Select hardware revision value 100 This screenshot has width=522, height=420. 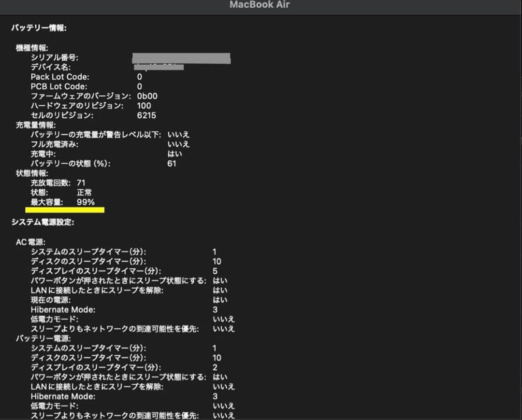[144, 106]
